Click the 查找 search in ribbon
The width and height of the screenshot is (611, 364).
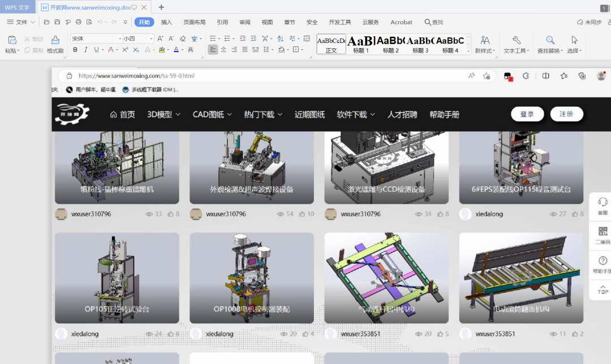[434, 22]
